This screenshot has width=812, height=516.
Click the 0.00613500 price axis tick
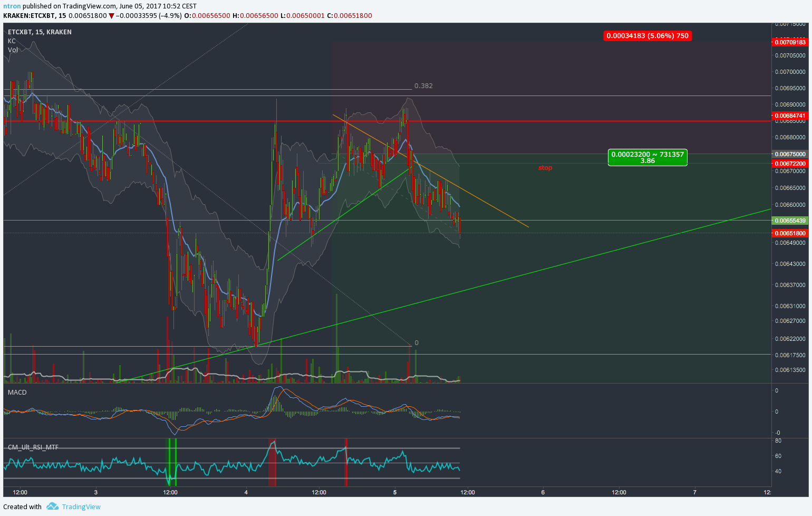point(790,370)
